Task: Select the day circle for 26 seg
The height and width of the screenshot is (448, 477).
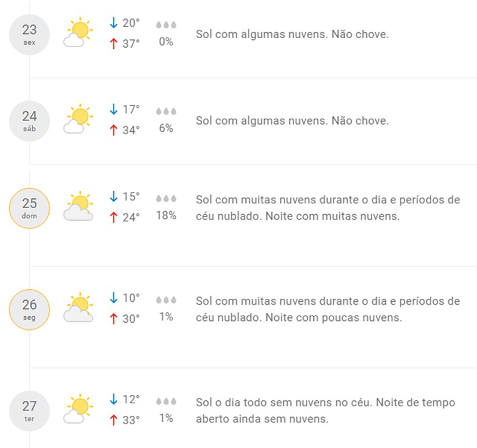Action: (x=30, y=308)
